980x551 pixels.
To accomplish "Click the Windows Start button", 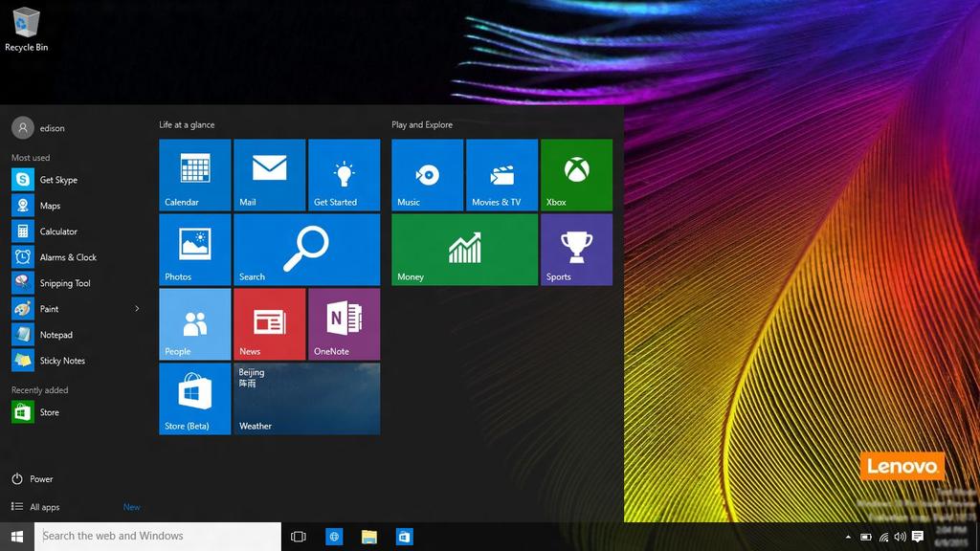I will 17,537.
